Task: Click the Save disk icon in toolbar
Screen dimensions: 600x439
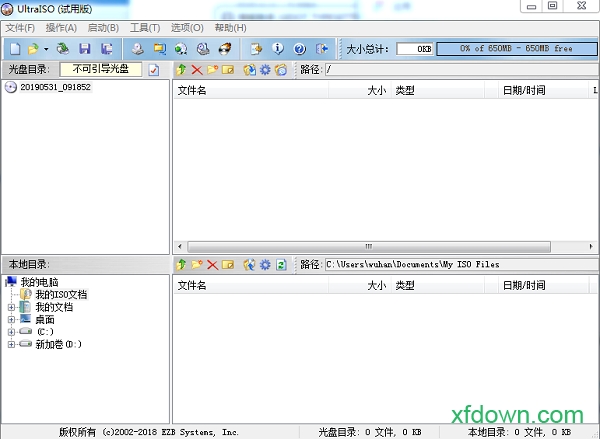Action: pyautogui.click(x=84, y=48)
